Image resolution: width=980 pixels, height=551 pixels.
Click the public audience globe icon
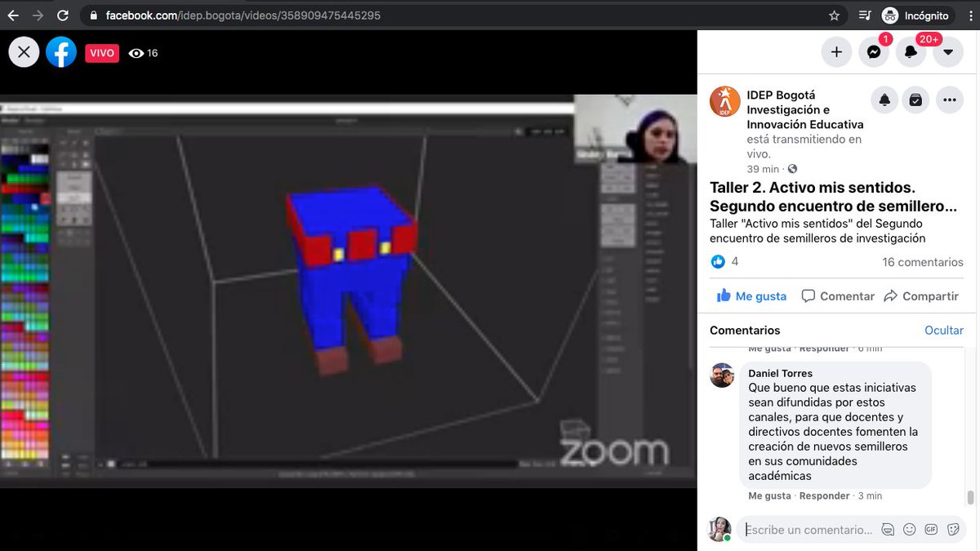pos(792,169)
